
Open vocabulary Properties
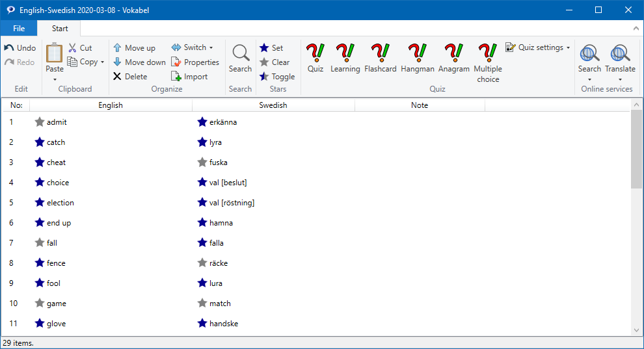(x=195, y=62)
